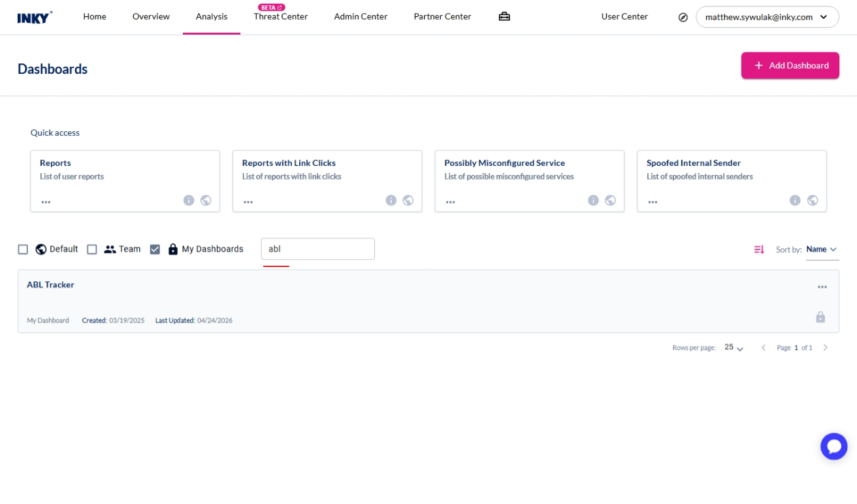This screenshot has width=857, height=504.
Task: Switch to the Overview tab
Action: click(151, 17)
